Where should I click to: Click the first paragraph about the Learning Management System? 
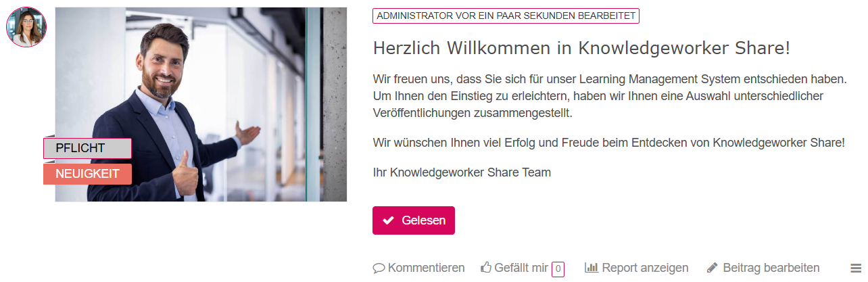[x=609, y=96]
